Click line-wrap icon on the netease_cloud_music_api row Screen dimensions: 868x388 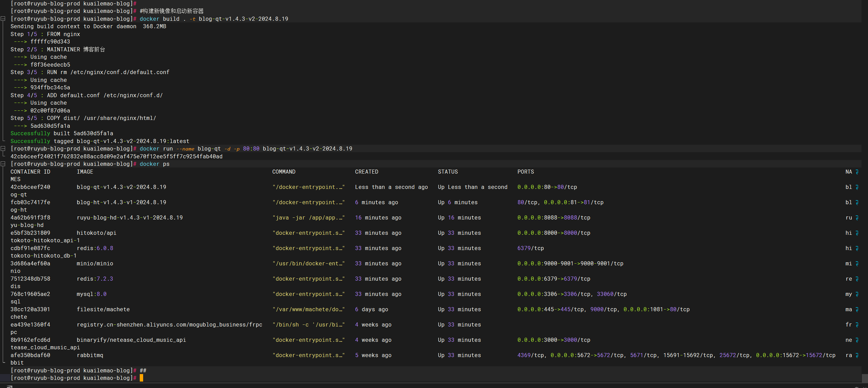click(857, 340)
